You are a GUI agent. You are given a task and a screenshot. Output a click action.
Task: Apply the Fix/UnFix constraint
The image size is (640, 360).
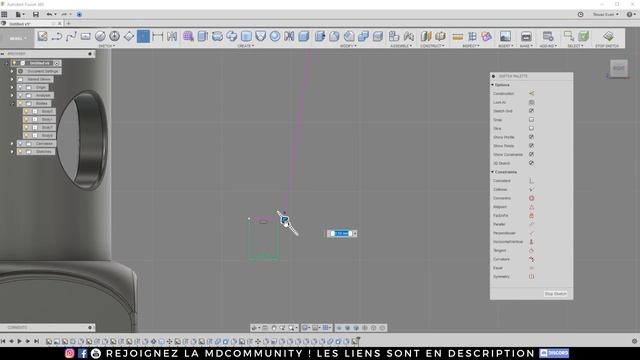(x=531, y=216)
